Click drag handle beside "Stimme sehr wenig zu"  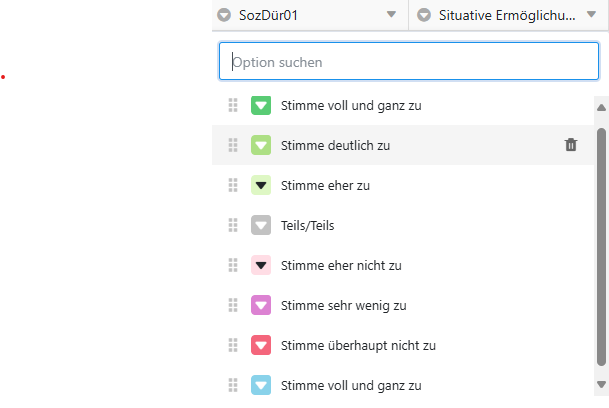(233, 305)
